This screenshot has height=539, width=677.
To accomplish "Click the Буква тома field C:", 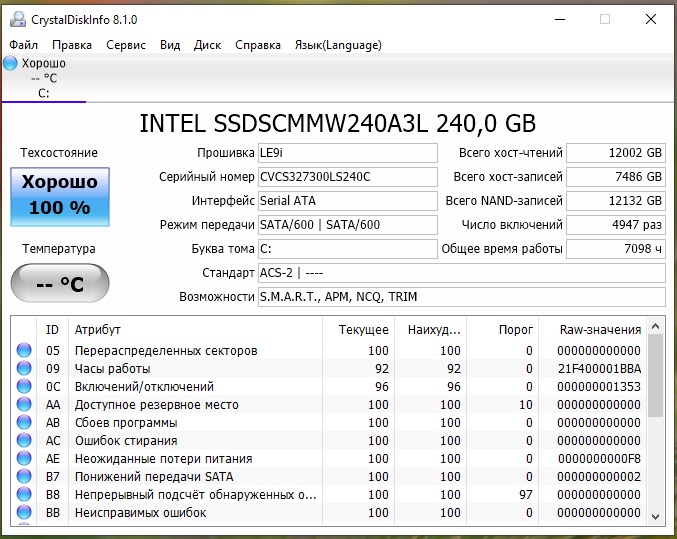I will point(348,249).
